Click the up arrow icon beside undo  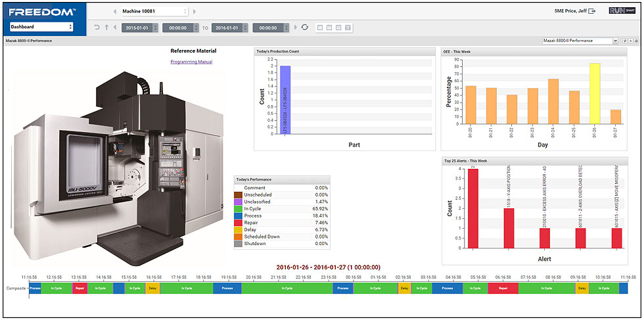point(106,28)
